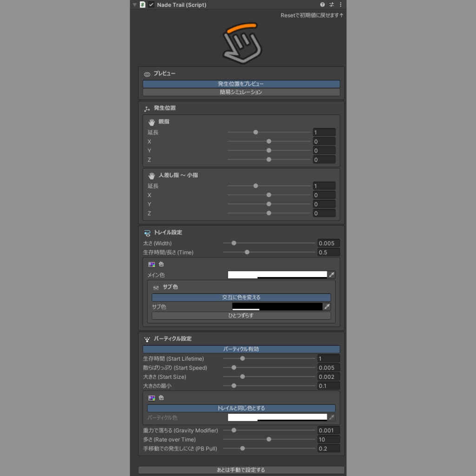
Task: Click the パーティクル色 eyedropper icon
Action: click(x=331, y=417)
